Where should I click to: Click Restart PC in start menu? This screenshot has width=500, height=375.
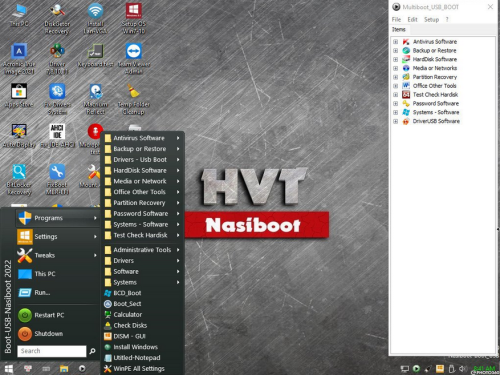click(49, 315)
